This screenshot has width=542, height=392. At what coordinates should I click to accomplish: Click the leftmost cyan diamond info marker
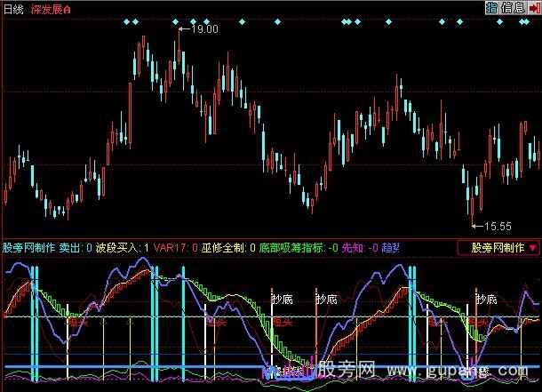pyautogui.click(x=126, y=21)
